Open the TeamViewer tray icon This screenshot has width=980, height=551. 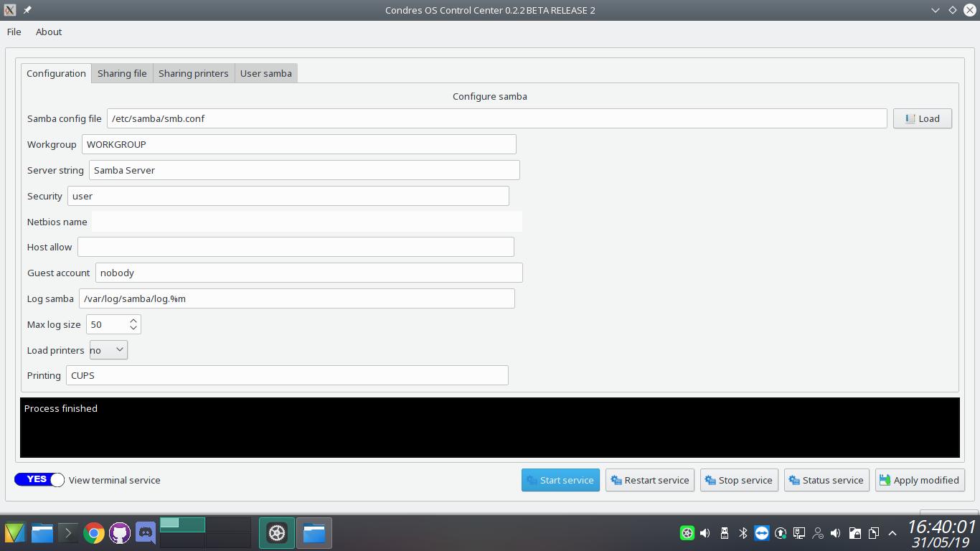point(762,533)
